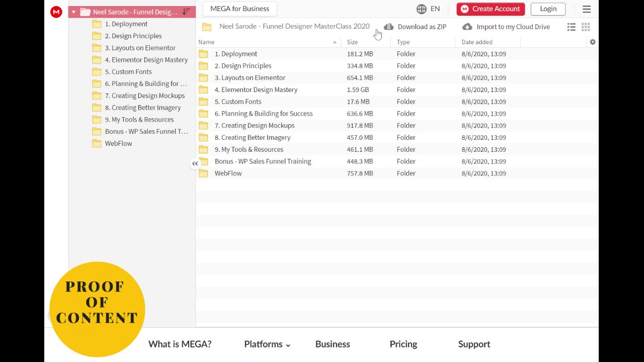Select WebFlow folder in the sidebar tree
644x362 pixels.
(118, 143)
